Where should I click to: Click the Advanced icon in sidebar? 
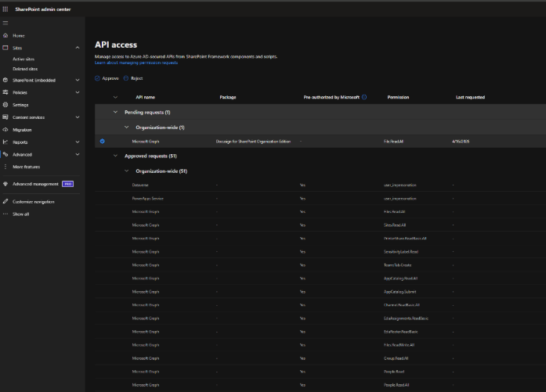5,154
